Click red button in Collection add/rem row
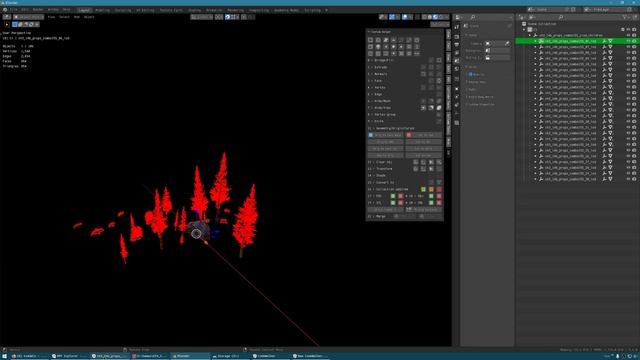This screenshot has width=640, height=360. click(x=439, y=189)
